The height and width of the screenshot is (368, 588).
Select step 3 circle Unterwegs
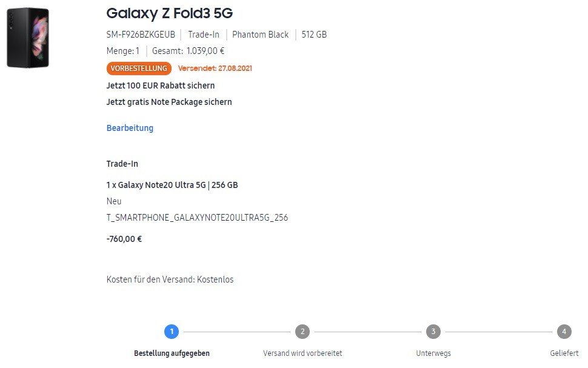coord(433,332)
